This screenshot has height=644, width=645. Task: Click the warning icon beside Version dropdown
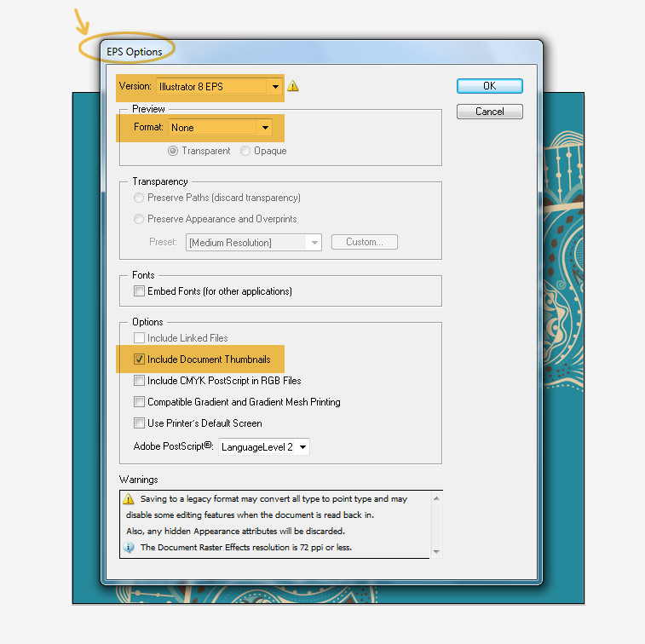coord(292,86)
